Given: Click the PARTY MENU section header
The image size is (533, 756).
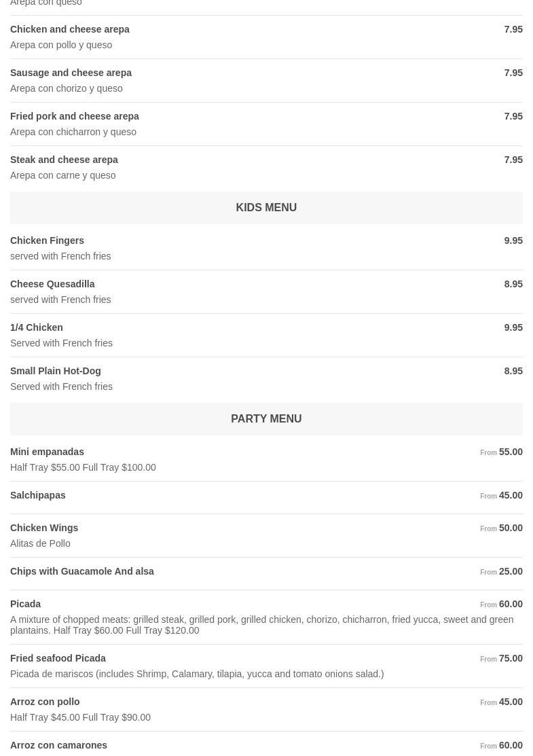Looking at the screenshot, I should pos(266,419).
